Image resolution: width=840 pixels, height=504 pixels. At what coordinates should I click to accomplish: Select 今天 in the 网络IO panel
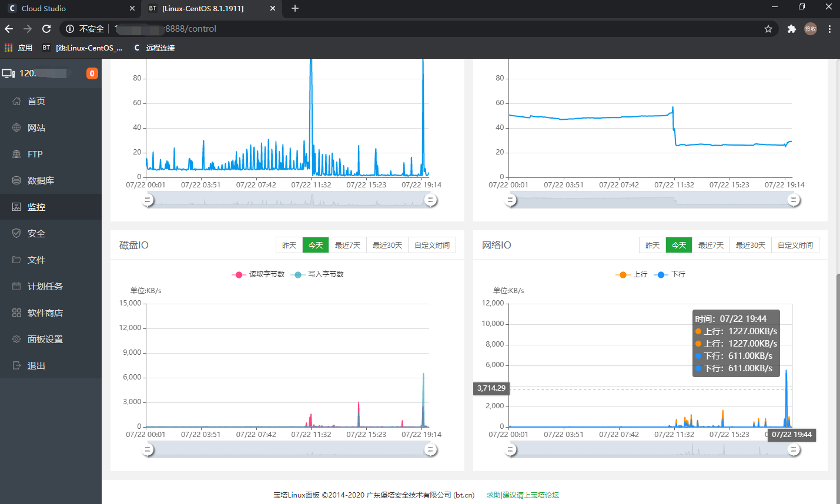[679, 245]
